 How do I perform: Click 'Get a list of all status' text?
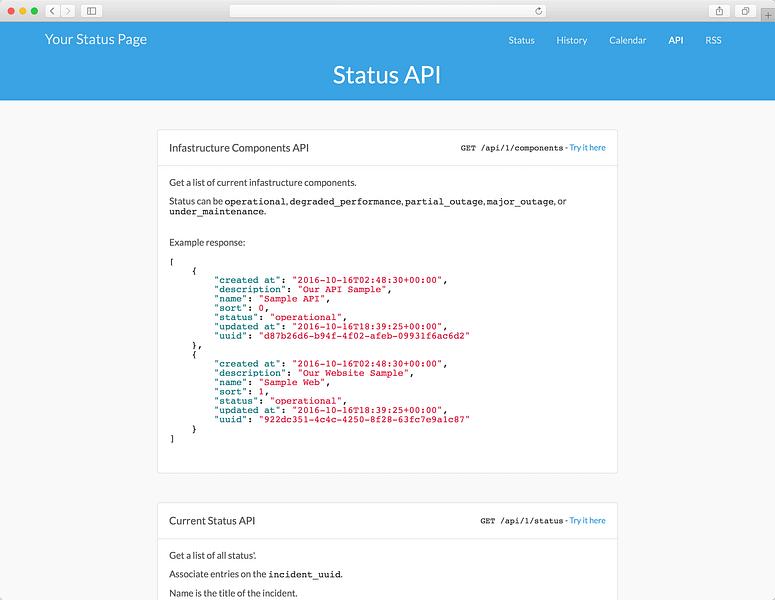(213, 556)
